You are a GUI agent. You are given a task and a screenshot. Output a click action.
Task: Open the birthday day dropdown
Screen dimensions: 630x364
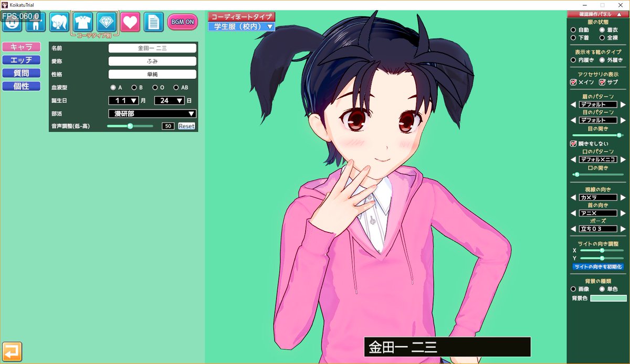169,100
